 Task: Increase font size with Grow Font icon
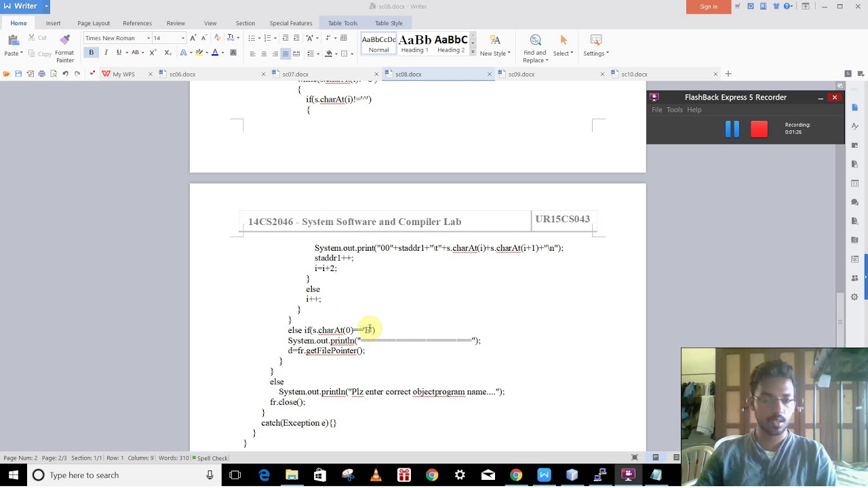pyautogui.click(x=193, y=38)
